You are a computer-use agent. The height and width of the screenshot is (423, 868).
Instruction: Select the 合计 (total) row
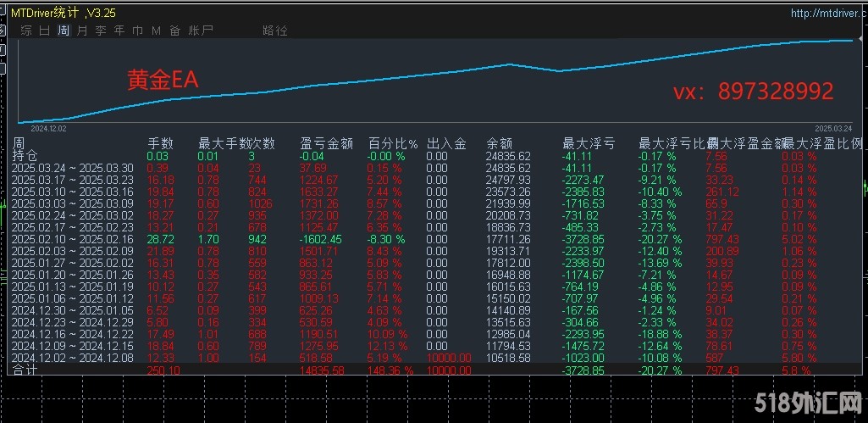(25, 370)
